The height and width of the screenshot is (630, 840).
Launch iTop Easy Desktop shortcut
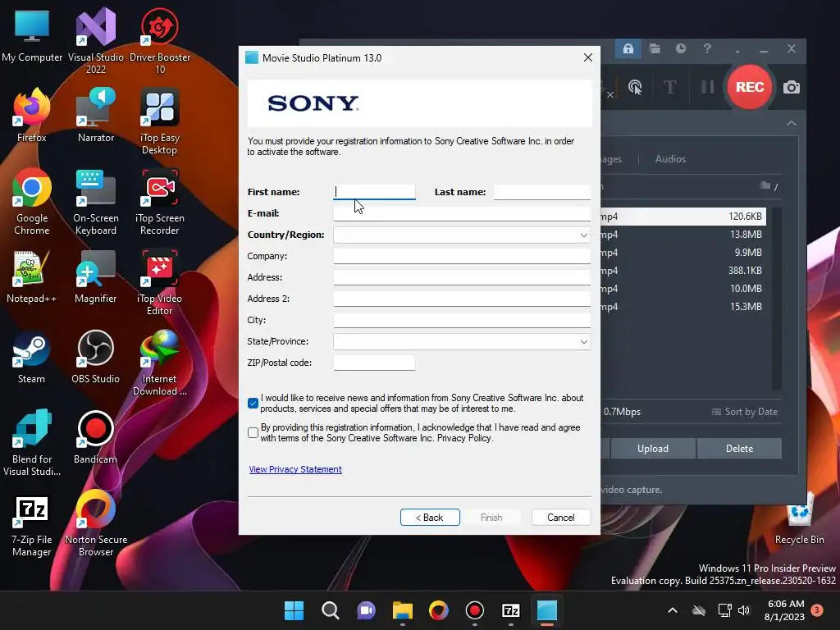160,121
